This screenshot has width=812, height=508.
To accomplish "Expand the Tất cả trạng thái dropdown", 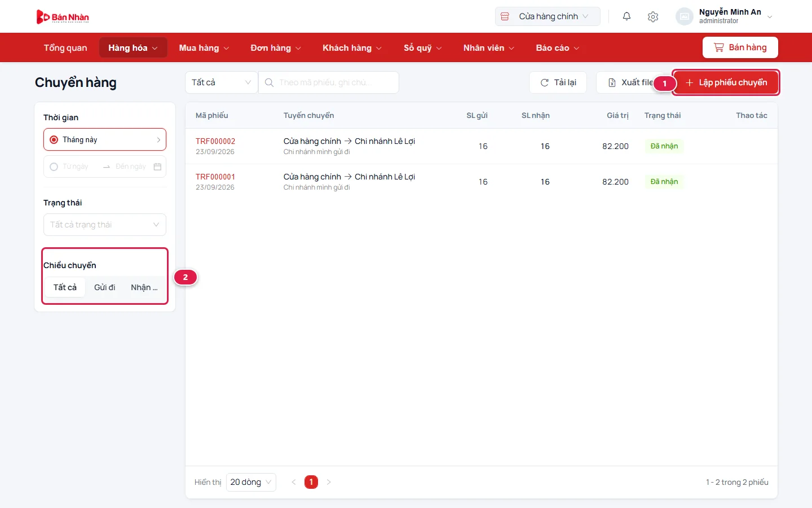I will coord(105,225).
